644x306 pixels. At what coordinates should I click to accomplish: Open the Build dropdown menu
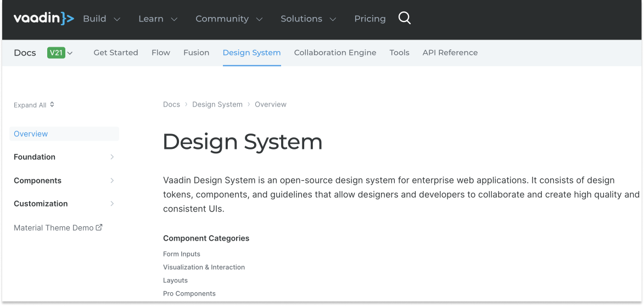[x=102, y=19]
